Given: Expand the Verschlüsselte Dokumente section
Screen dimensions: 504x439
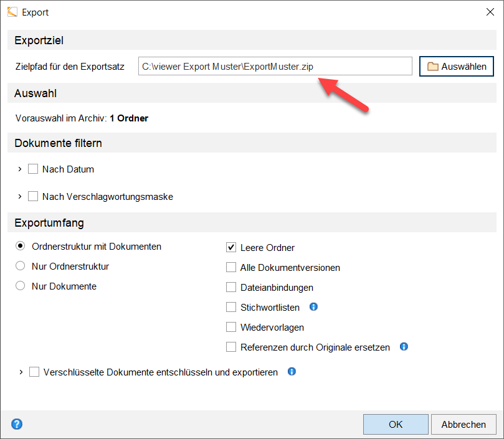Looking at the screenshot, I should pyautogui.click(x=19, y=372).
